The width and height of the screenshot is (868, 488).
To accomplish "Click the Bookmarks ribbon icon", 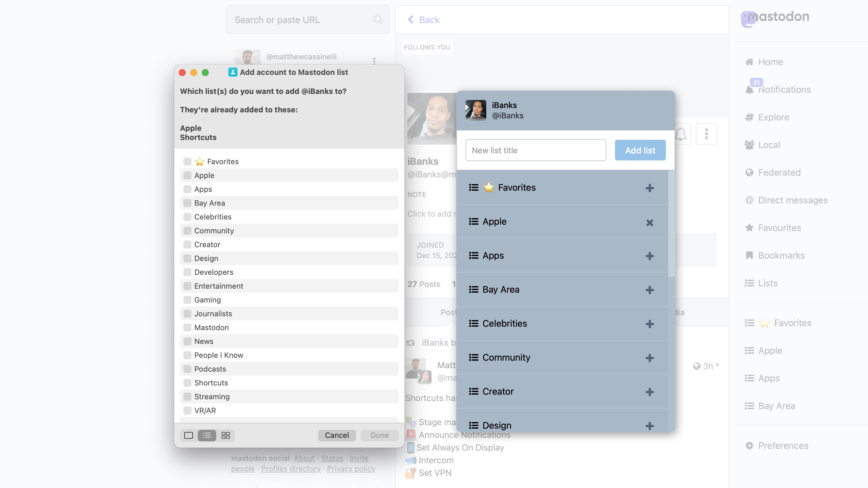I will (749, 256).
